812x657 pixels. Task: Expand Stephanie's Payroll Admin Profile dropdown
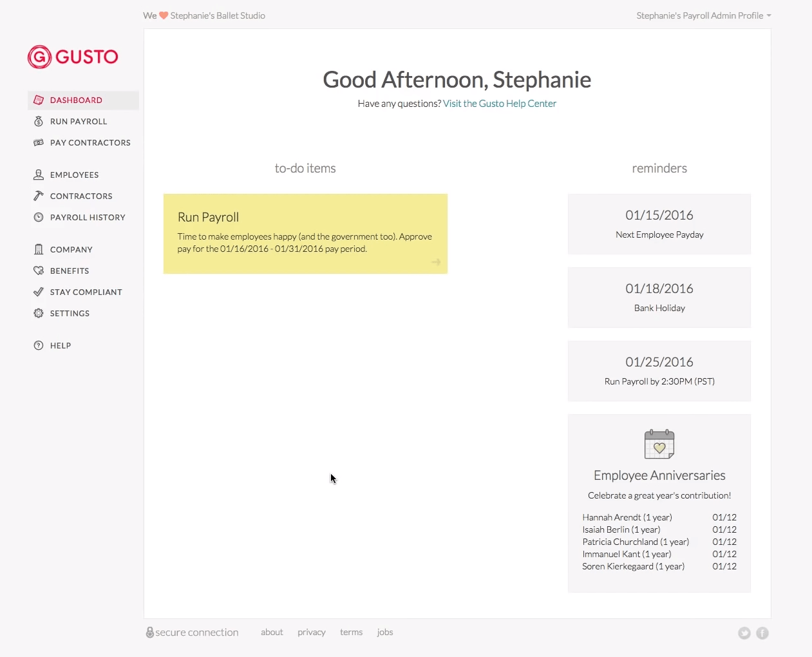tap(703, 15)
